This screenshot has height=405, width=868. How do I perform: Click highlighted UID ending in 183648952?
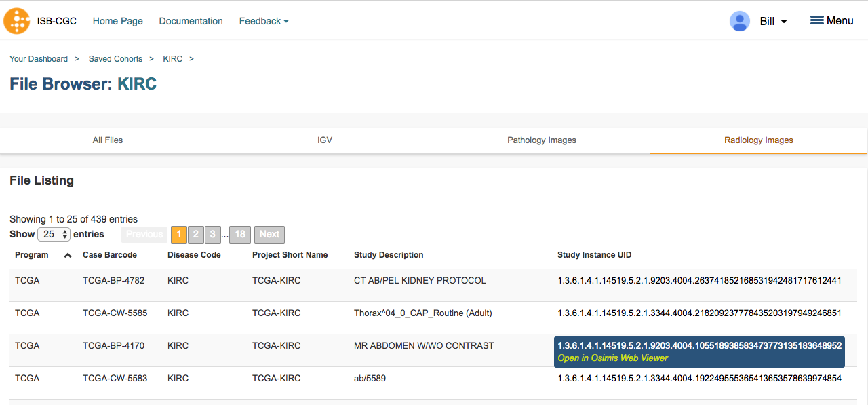(700, 345)
